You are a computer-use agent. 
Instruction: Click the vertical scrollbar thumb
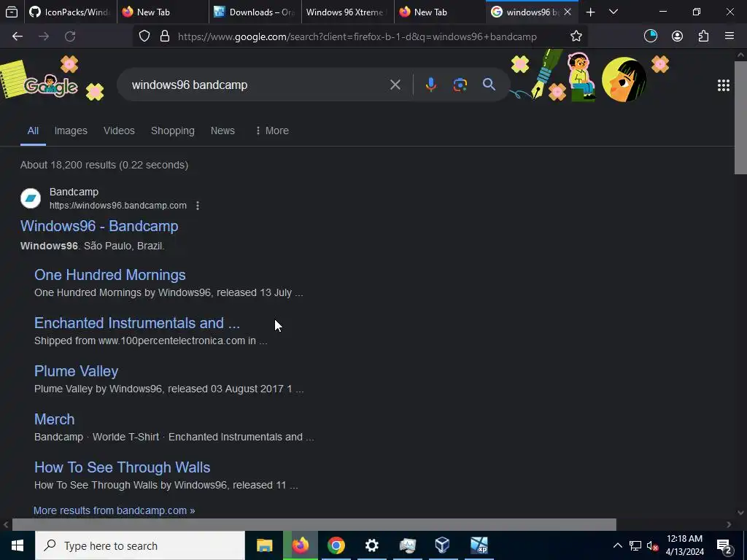point(741,117)
